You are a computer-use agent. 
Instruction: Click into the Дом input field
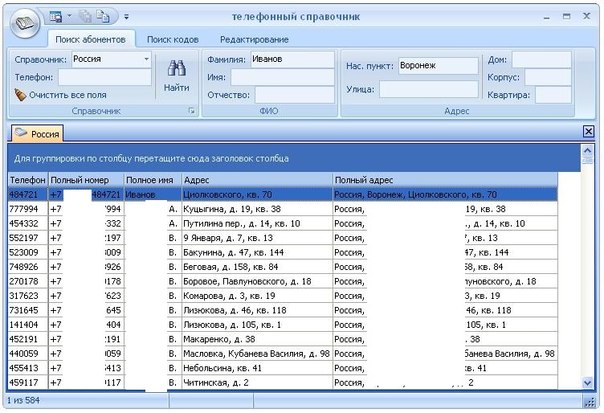(541, 60)
